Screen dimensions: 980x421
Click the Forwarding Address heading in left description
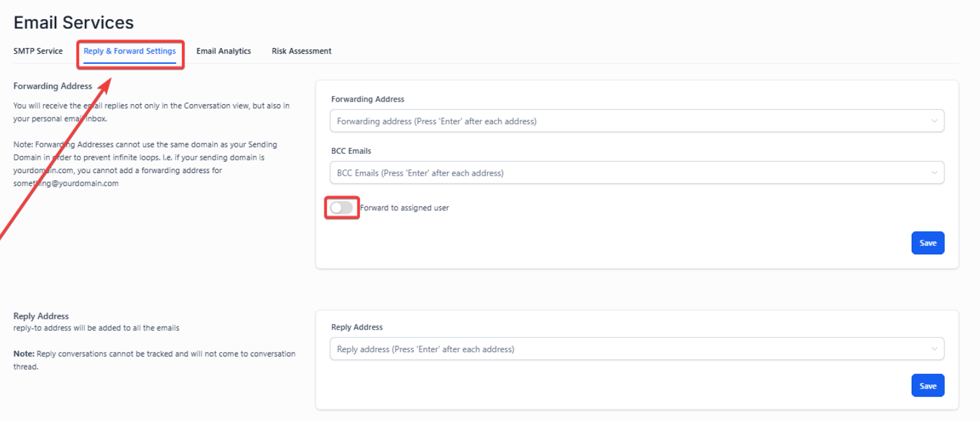[52, 86]
